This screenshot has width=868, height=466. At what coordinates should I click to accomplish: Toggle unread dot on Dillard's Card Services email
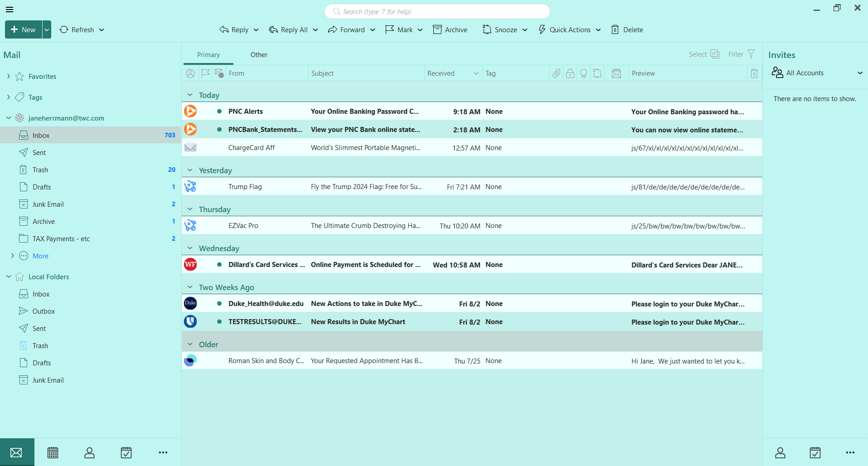click(x=219, y=265)
